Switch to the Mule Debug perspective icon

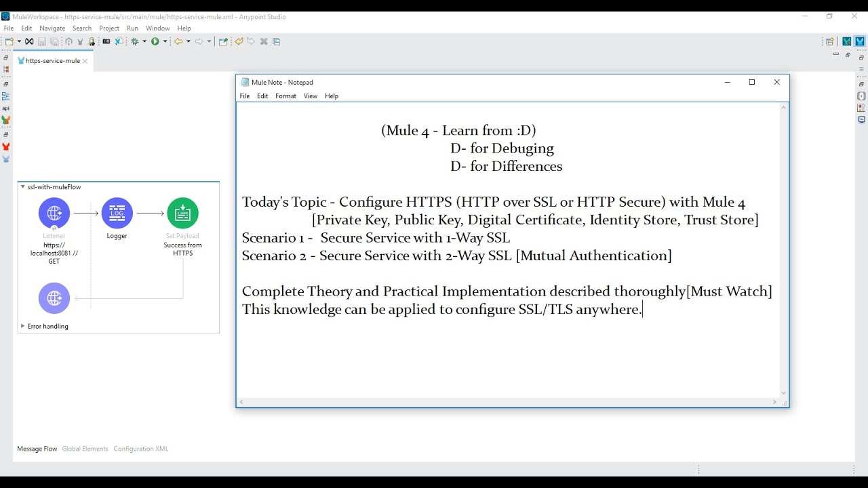[847, 41]
